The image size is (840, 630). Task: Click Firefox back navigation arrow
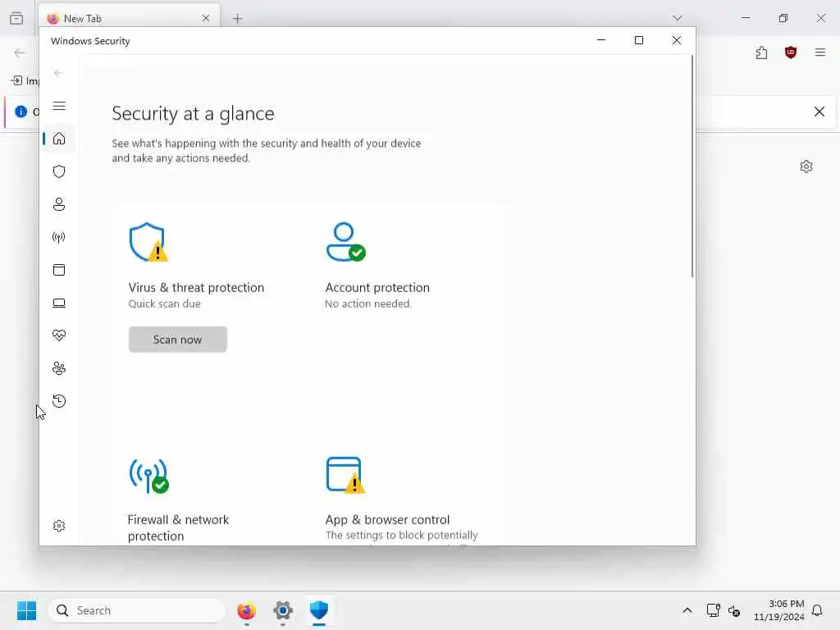(x=20, y=52)
